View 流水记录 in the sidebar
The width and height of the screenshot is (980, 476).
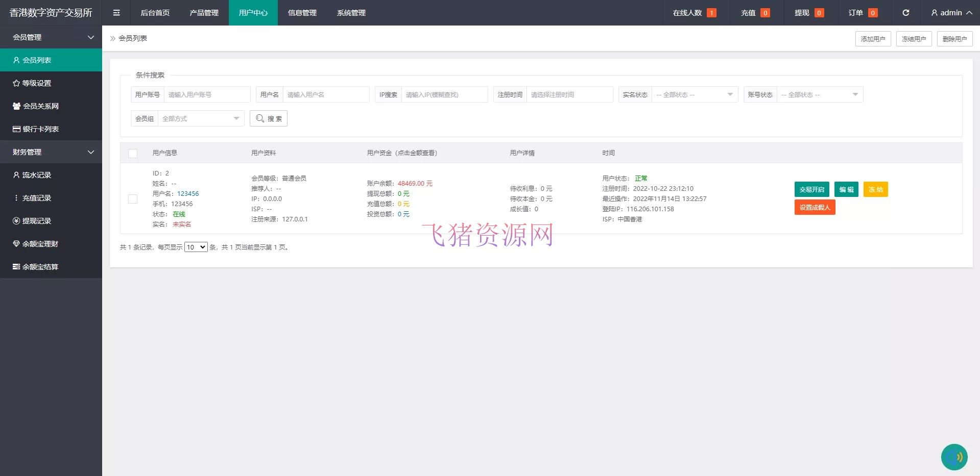tap(38, 174)
